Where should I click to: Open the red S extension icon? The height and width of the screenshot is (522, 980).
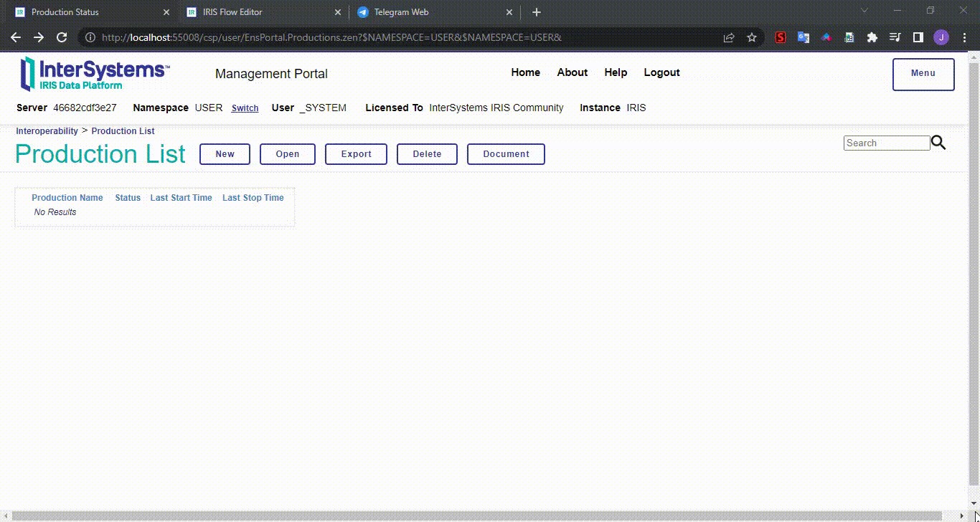coord(780,37)
